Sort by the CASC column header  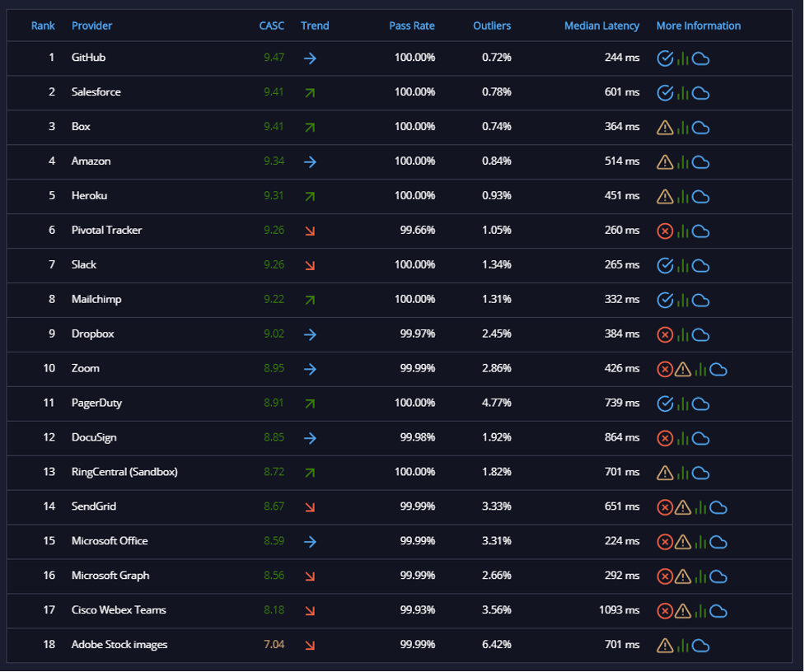pyautogui.click(x=272, y=26)
